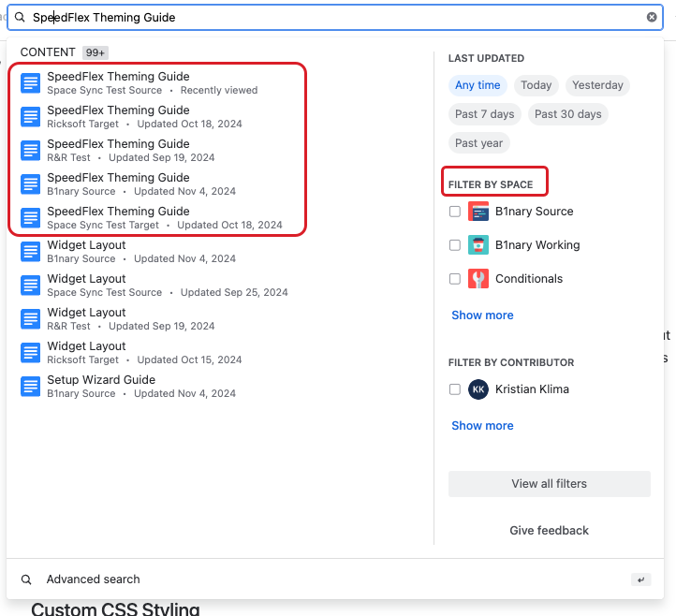Open Widget Layout in Space Sync Test Source
This screenshot has width=676, height=616.
[86, 278]
